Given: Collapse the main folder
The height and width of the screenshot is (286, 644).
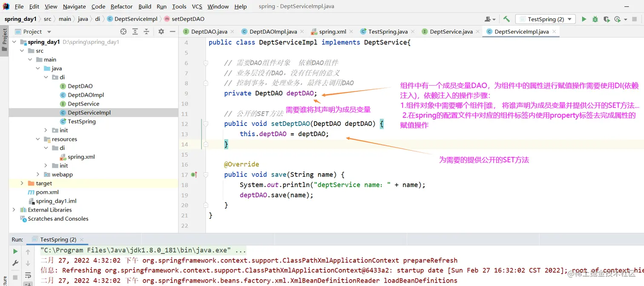Looking at the screenshot, I should (30, 60).
